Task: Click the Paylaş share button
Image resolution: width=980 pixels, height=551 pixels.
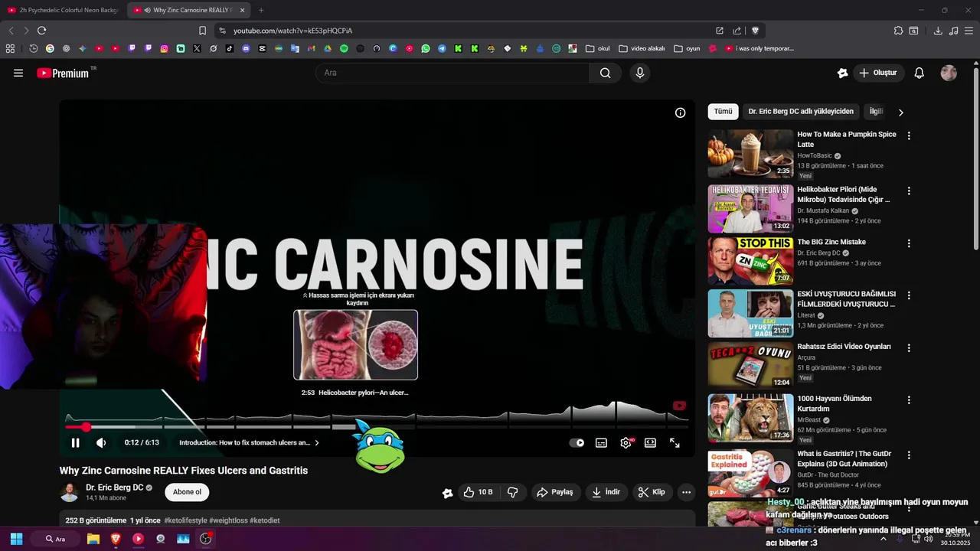Action: 555,492
